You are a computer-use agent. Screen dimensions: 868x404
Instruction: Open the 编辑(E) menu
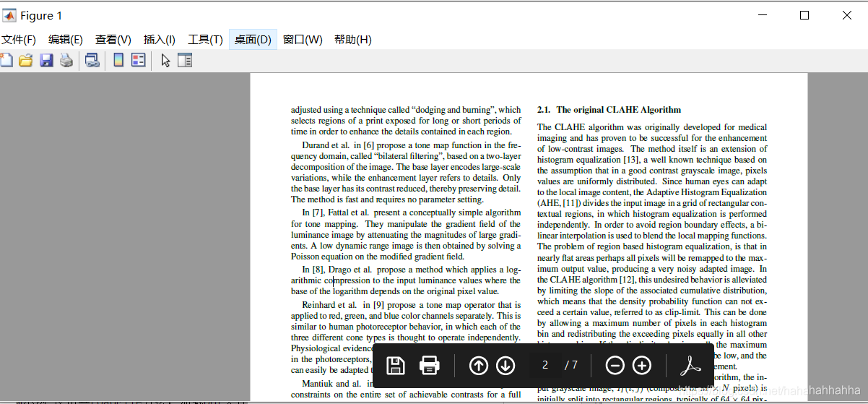click(x=66, y=40)
